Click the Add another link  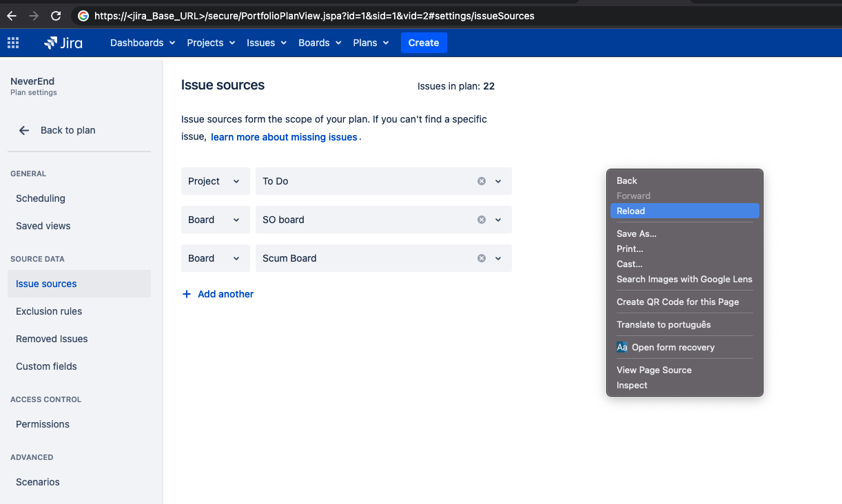(225, 294)
